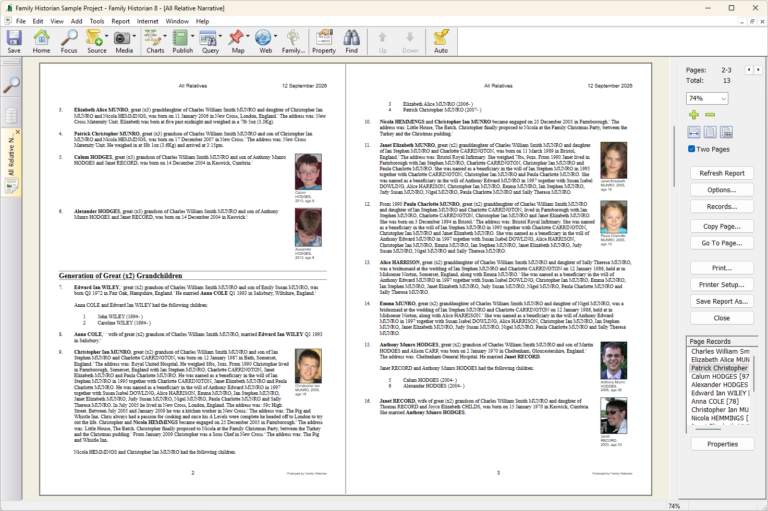Viewport: 768px width, 511px height.
Task: Expand the Publish dropdown arrow
Action: pos(192,36)
